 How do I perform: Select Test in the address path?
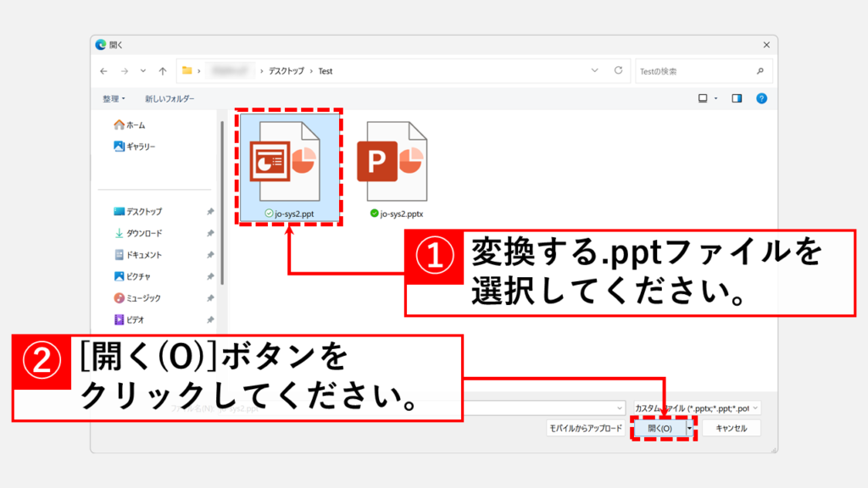(x=325, y=71)
